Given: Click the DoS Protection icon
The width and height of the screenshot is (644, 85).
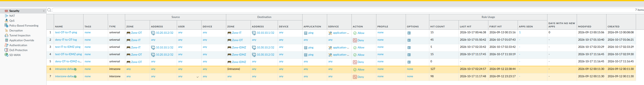Looking at the screenshot, I should (6, 50).
